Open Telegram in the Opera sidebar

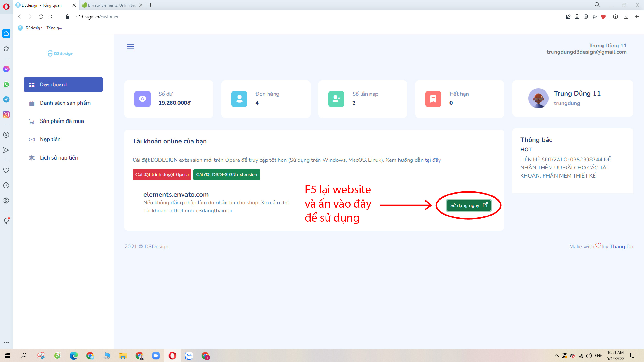click(6, 99)
